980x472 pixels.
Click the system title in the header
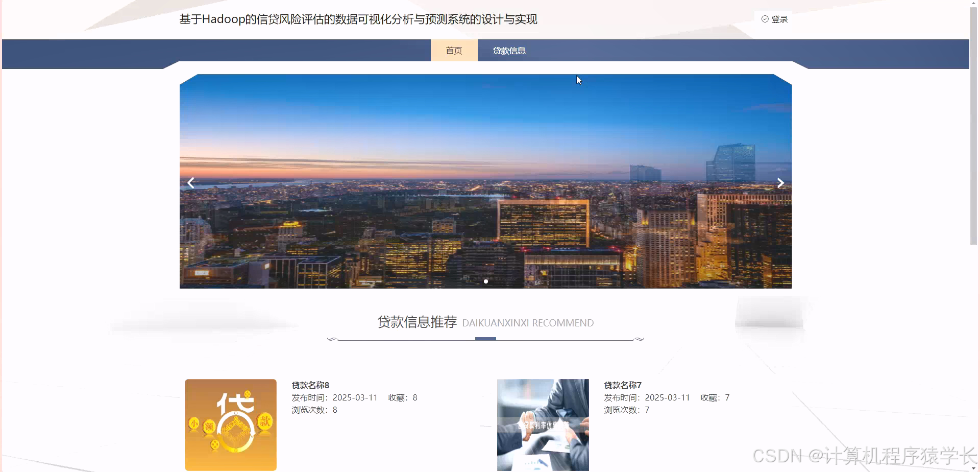[x=358, y=19]
